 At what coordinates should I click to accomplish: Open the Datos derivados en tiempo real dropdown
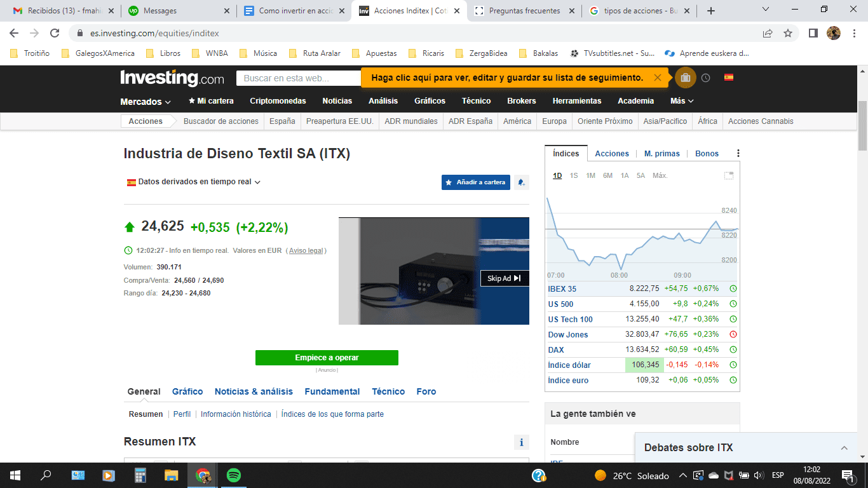point(194,182)
